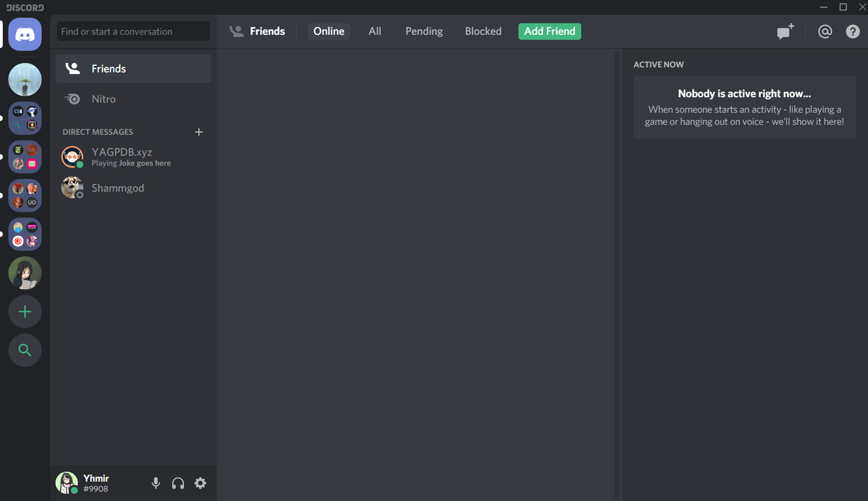Click the Friends icon in sidebar
The height and width of the screenshot is (501, 868).
point(72,68)
